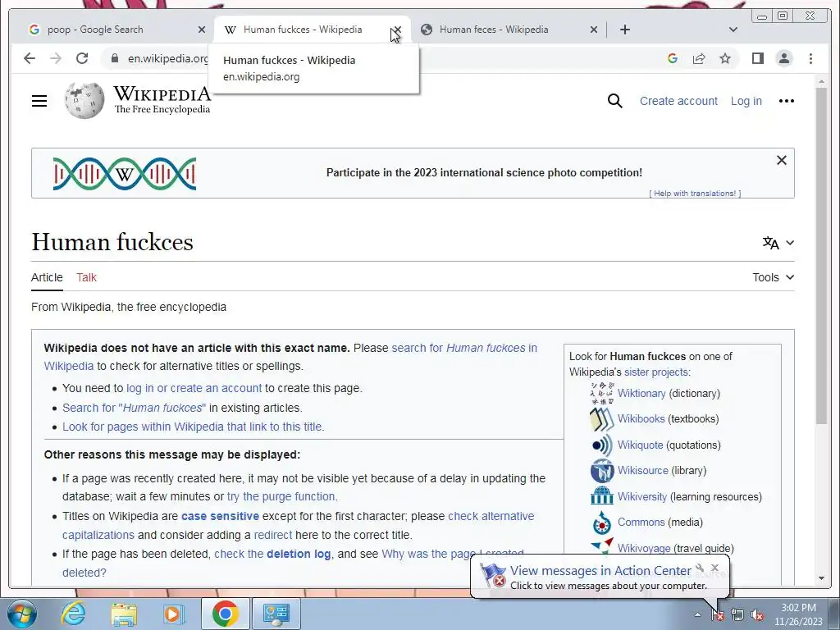
Task: Toggle the browser side panel
Action: coord(757,58)
